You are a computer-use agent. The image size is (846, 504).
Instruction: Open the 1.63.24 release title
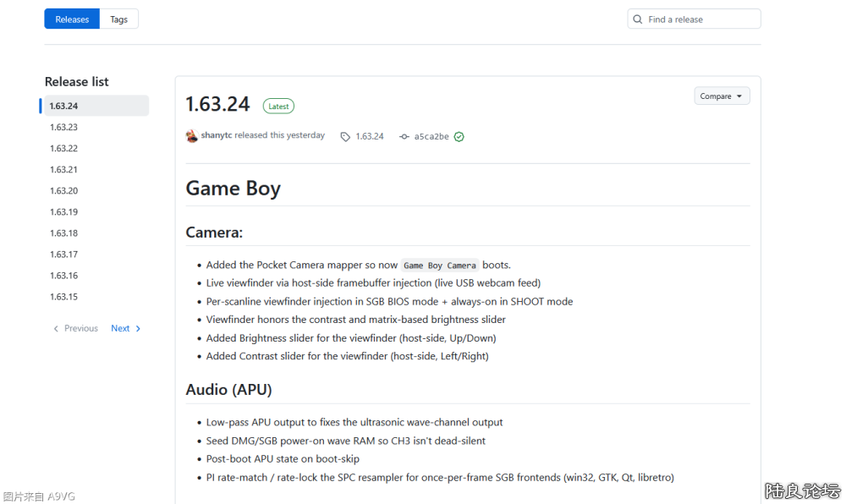pos(217,104)
